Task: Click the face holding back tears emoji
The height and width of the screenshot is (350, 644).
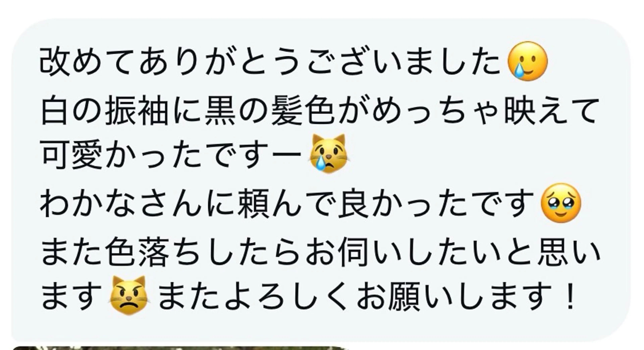Action: (561, 203)
